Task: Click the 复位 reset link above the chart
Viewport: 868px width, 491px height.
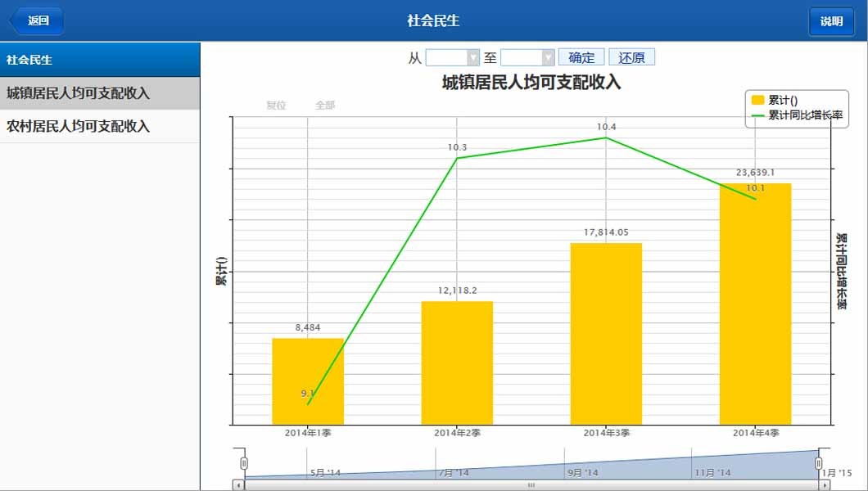Action: click(279, 105)
